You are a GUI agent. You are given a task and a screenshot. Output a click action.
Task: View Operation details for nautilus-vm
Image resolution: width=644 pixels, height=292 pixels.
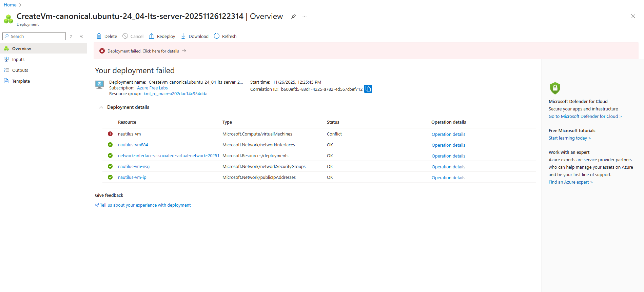pyautogui.click(x=448, y=134)
